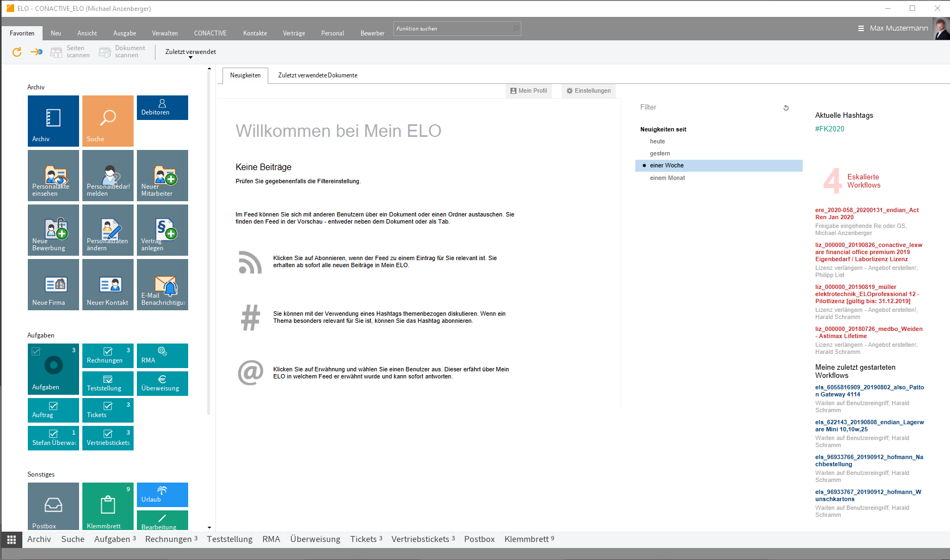Open the large Aufgaben tile

pos(53,369)
